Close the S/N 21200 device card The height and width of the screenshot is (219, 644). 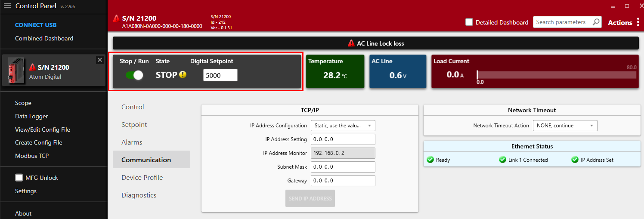pyautogui.click(x=100, y=60)
